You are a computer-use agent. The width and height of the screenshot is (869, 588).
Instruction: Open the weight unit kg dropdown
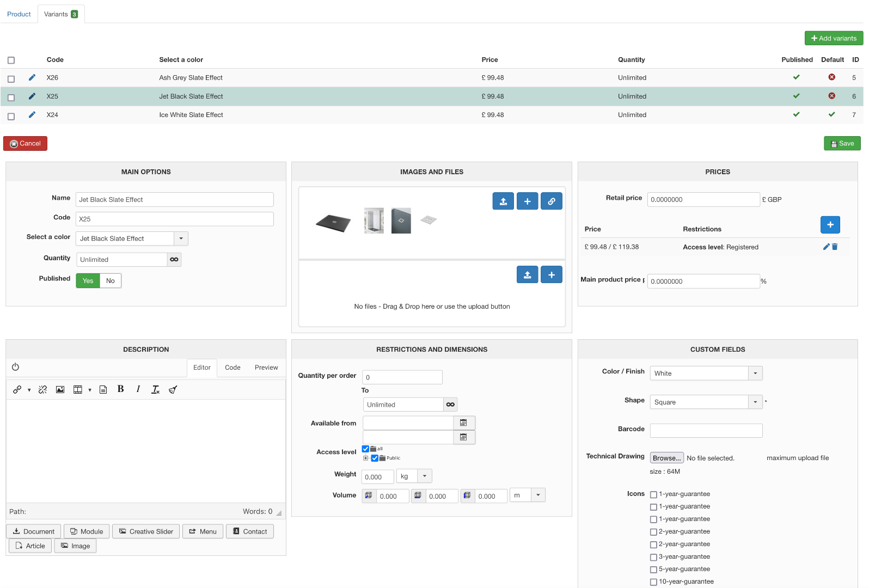click(x=425, y=476)
